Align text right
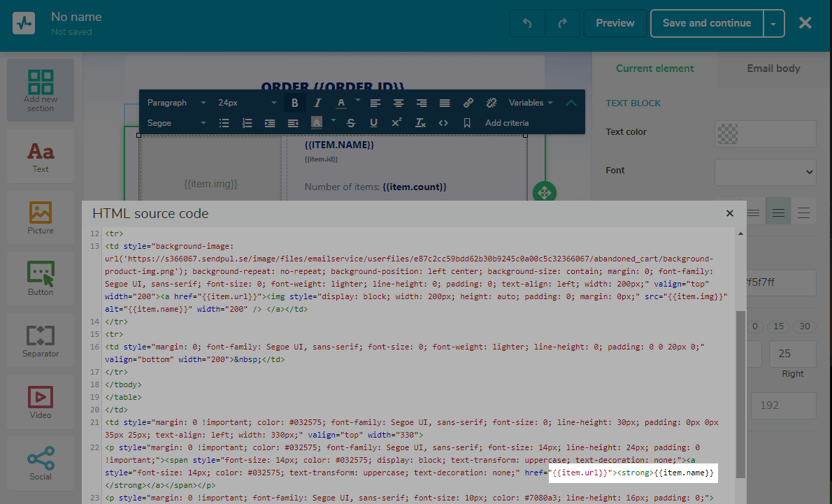The height and width of the screenshot is (504, 832). point(422,103)
